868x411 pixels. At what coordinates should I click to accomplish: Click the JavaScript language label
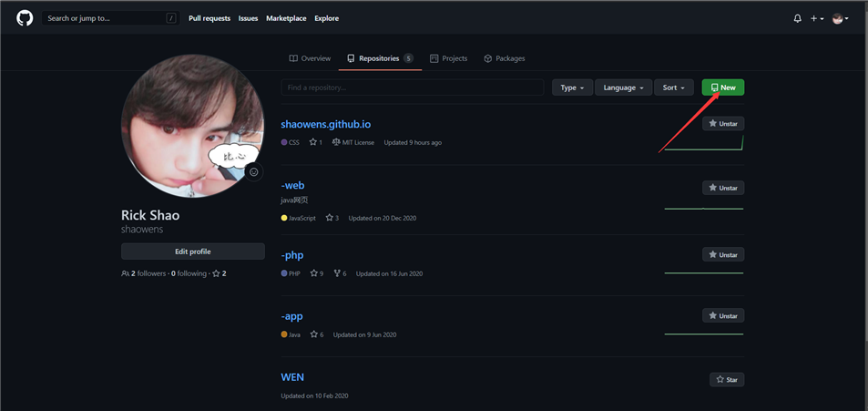[x=299, y=218]
